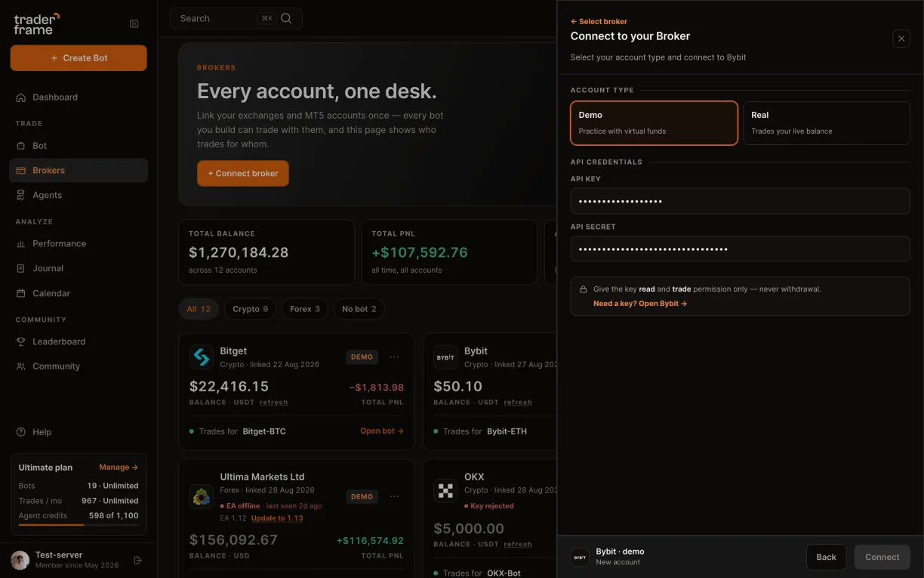Click the DEMO badge on the Bitget card
This screenshot has height=578, width=924.
(362, 357)
